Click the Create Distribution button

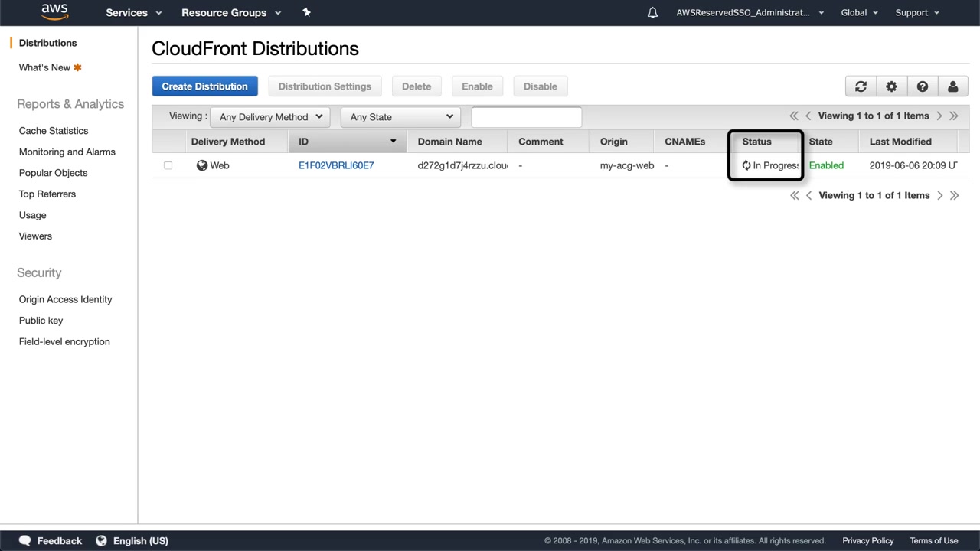204,86
